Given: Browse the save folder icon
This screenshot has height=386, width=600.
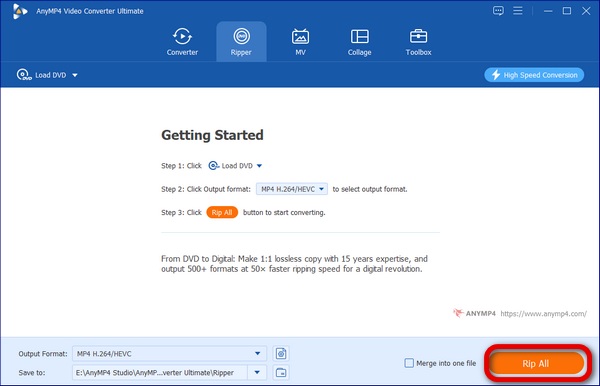Looking at the screenshot, I should point(281,372).
